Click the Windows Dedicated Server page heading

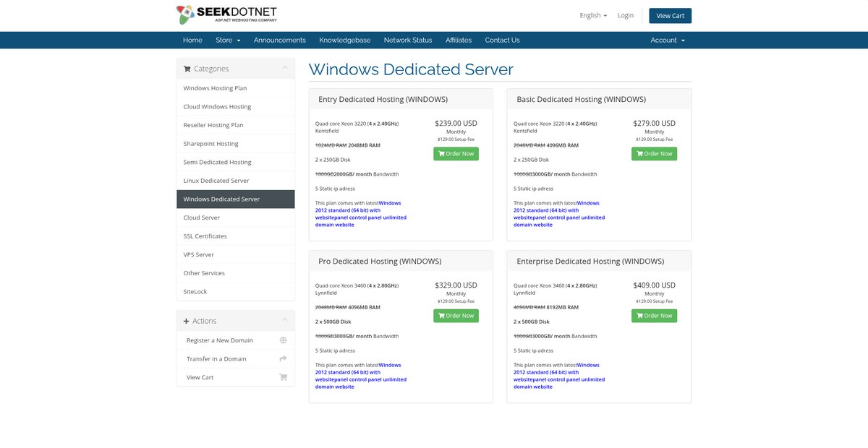[411, 69]
